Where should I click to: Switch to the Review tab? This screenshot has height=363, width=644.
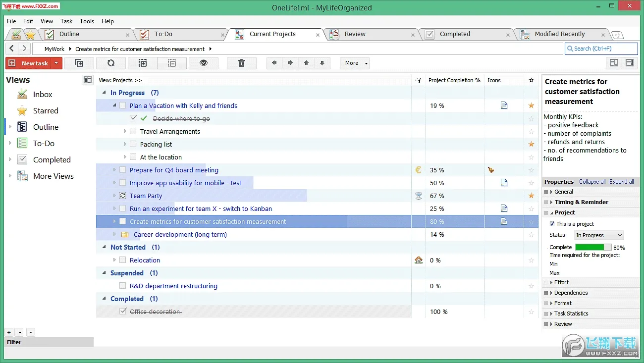click(x=355, y=34)
